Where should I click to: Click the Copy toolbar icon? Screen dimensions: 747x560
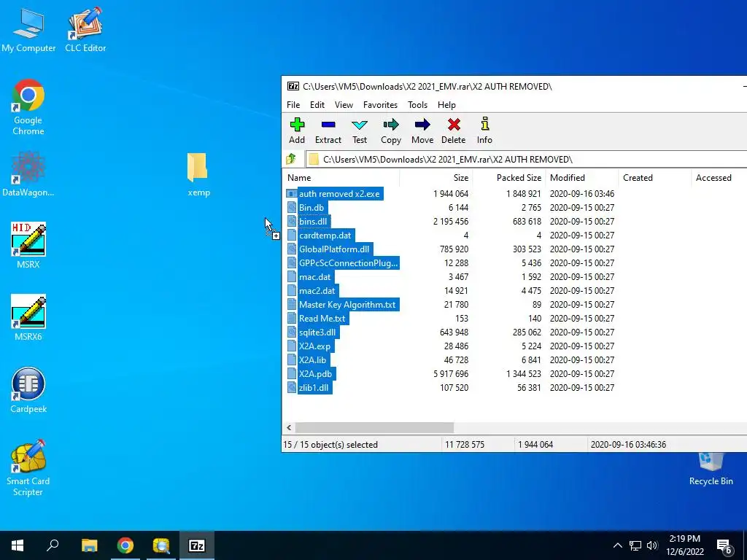[x=391, y=131]
